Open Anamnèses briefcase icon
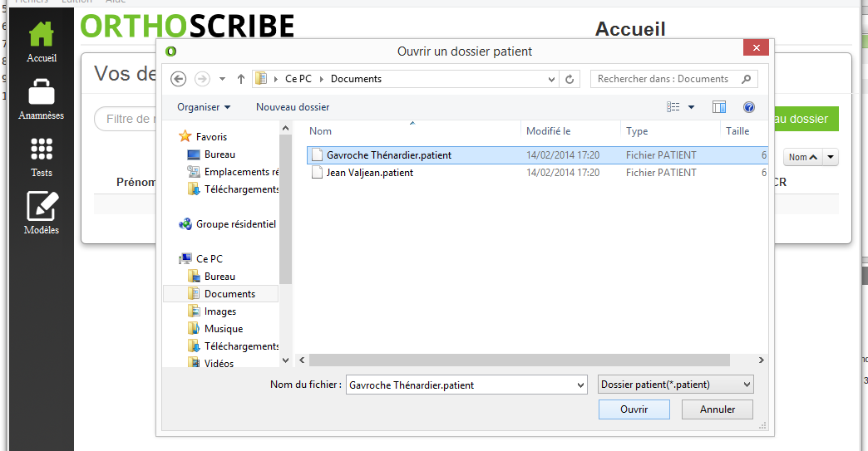The image size is (868, 451). (x=41, y=92)
